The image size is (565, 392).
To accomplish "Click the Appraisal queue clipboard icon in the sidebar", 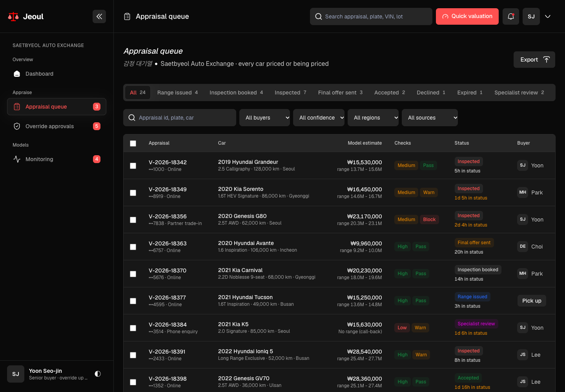I will click(17, 107).
